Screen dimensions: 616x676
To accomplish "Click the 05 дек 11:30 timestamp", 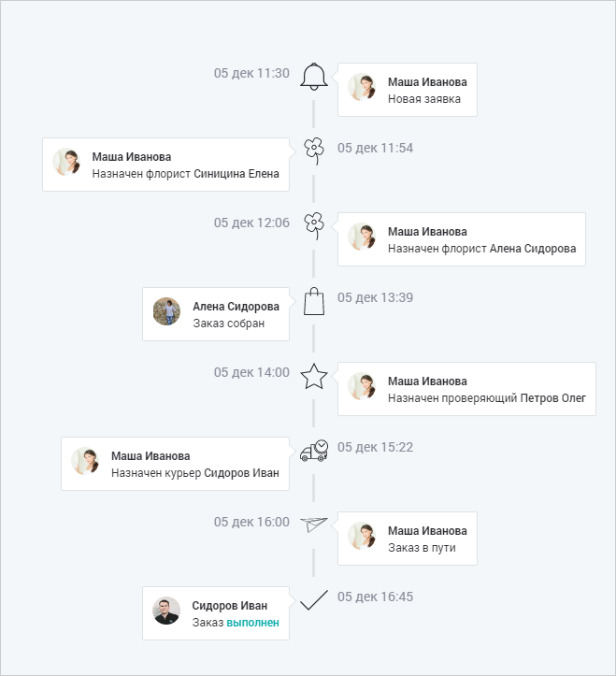I will point(251,73).
